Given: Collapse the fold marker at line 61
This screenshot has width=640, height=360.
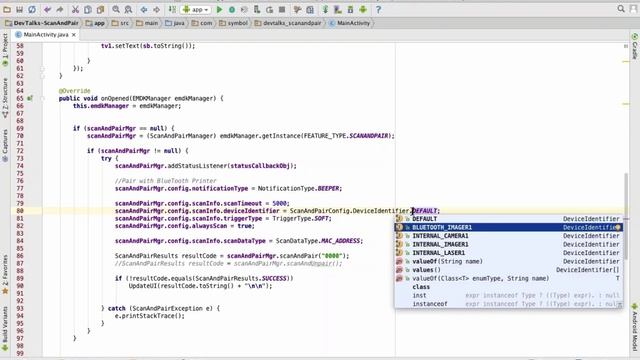Looking at the screenshot, I should [42, 69].
